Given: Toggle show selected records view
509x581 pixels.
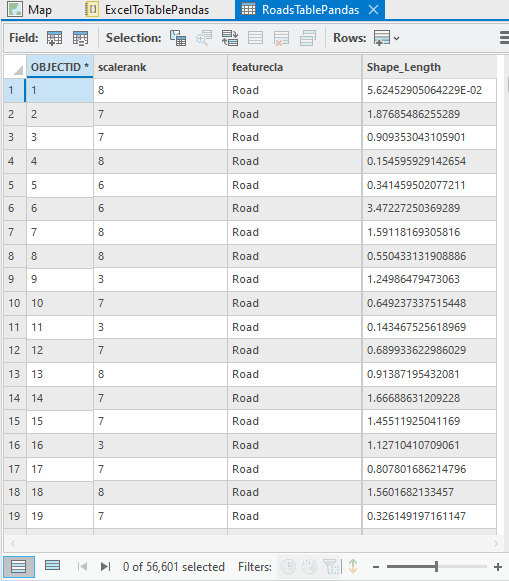Looking at the screenshot, I should 52,565.
